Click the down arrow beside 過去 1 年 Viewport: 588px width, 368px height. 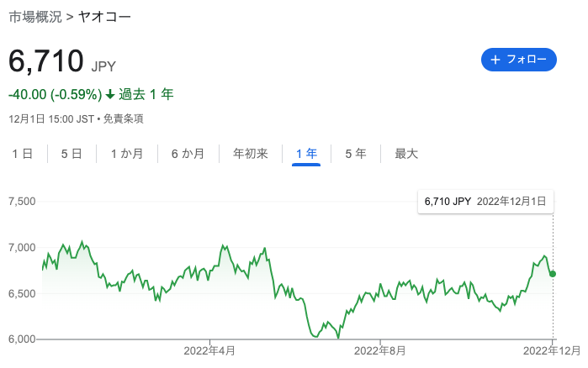point(110,94)
